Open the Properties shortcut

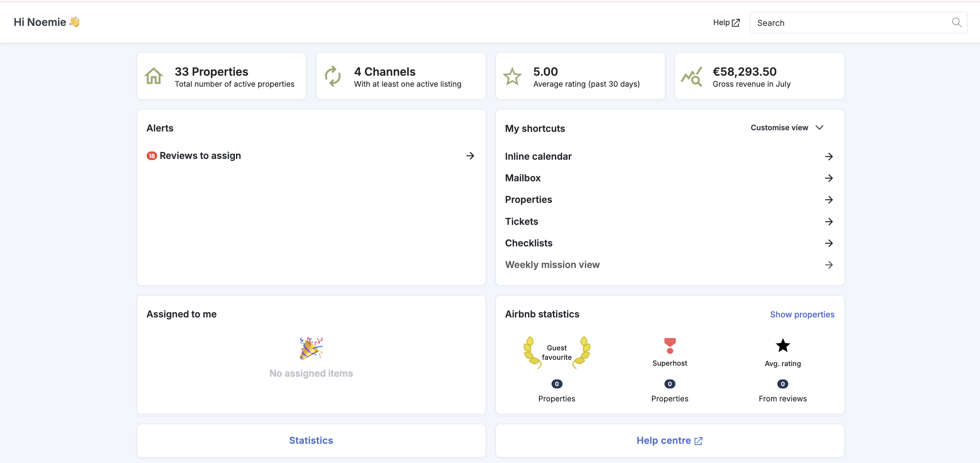click(670, 200)
